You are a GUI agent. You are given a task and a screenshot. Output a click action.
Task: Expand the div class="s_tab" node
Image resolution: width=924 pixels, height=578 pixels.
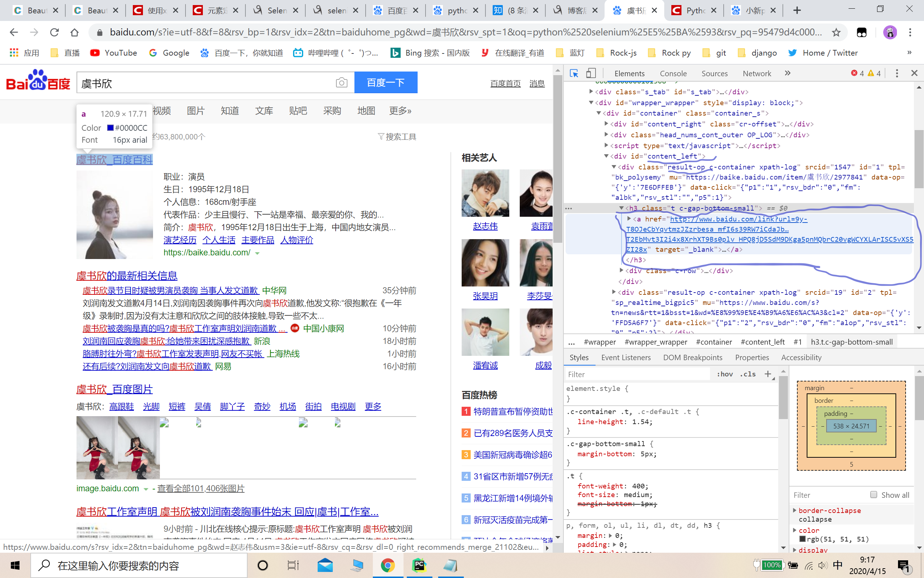point(591,91)
